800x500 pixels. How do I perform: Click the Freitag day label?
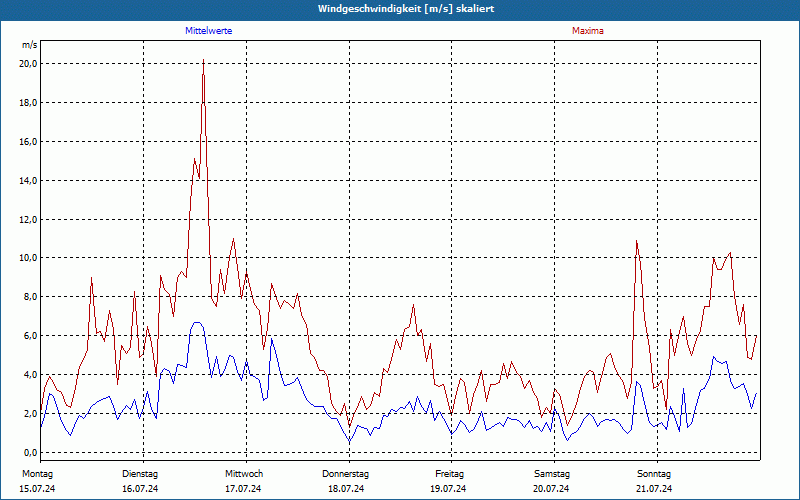tap(449, 474)
